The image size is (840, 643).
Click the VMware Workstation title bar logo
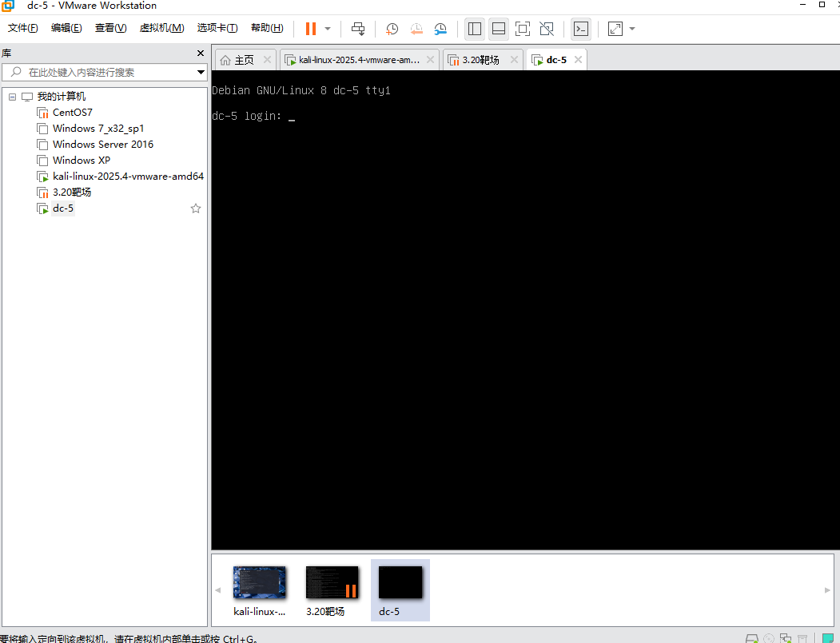click(7, 6)
